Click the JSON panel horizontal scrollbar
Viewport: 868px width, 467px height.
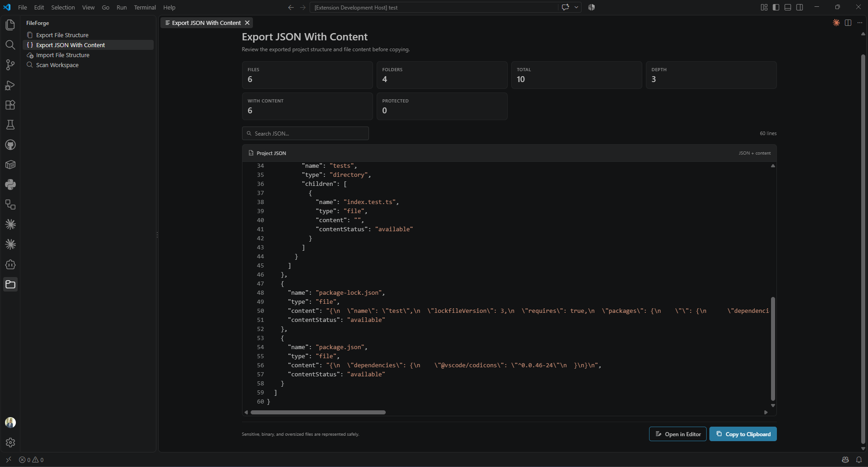(318, 412)
